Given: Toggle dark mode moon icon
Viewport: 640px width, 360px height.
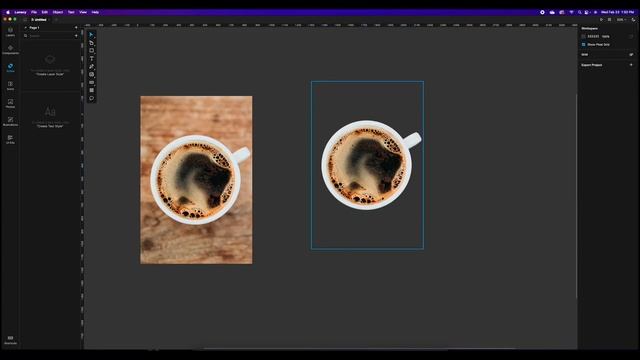Looking at the screenshot, I should click(x=633, y=20).
